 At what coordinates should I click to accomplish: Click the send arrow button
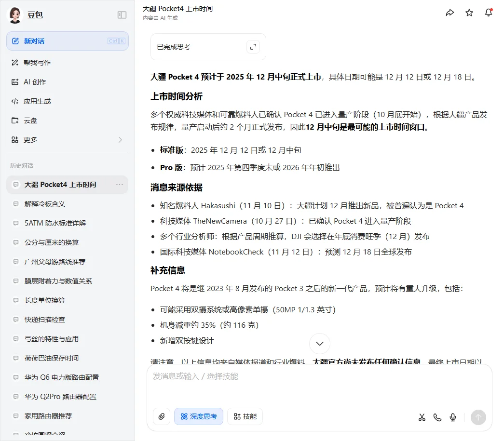point(478,417)
